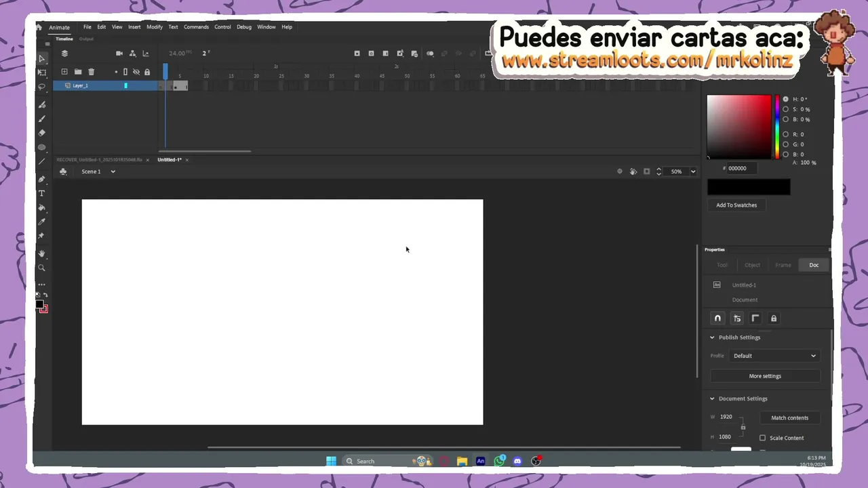Image resolution: width=868 pixels, height=488 pixels.
Task: Enable the Scale Content checkbox
Action: tap(762, 438)
